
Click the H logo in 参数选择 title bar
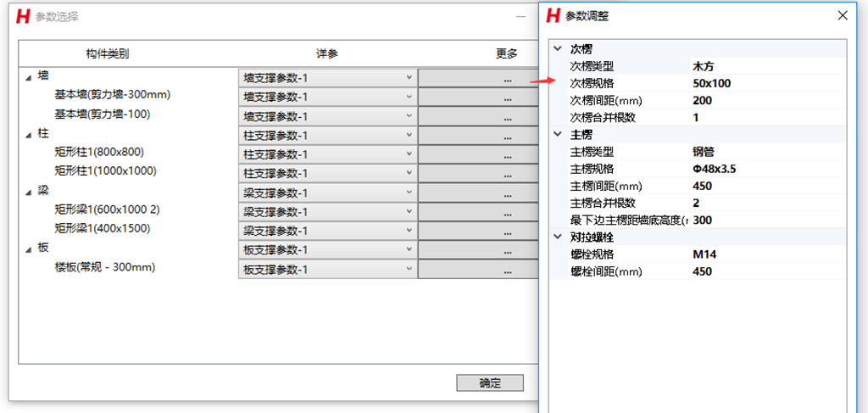pos(23,17)
